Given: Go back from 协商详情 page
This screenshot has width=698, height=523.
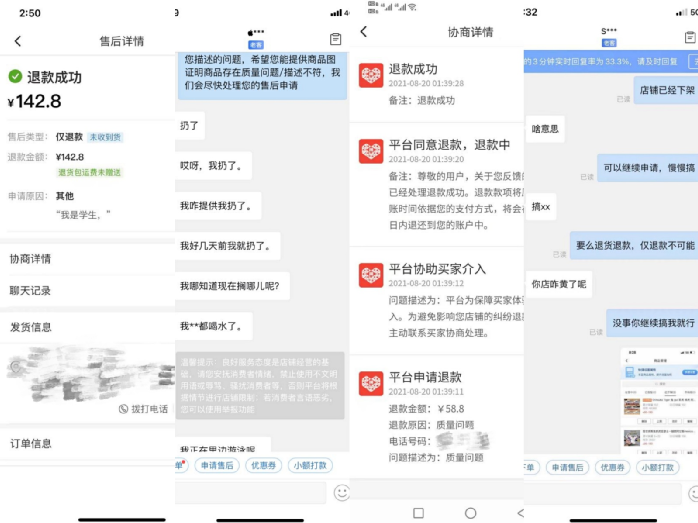Looking at the screenshot, I should (x=364, y=32).
